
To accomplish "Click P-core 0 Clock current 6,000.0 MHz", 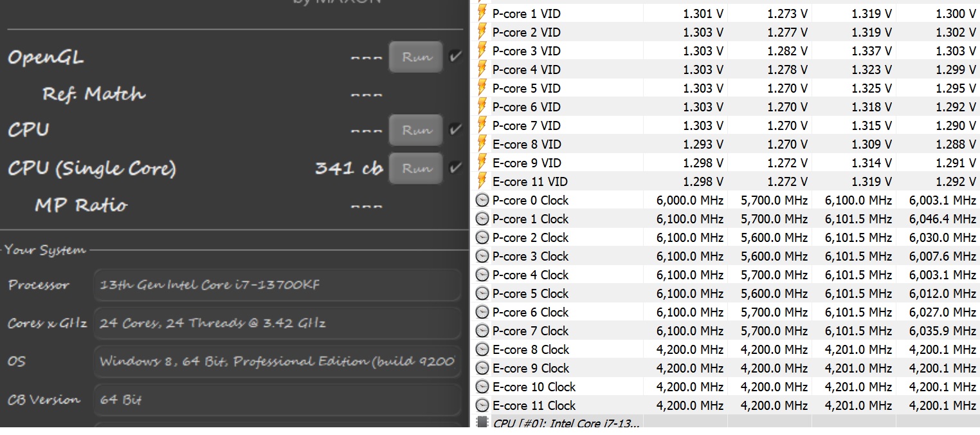I will tap(690, 200).
